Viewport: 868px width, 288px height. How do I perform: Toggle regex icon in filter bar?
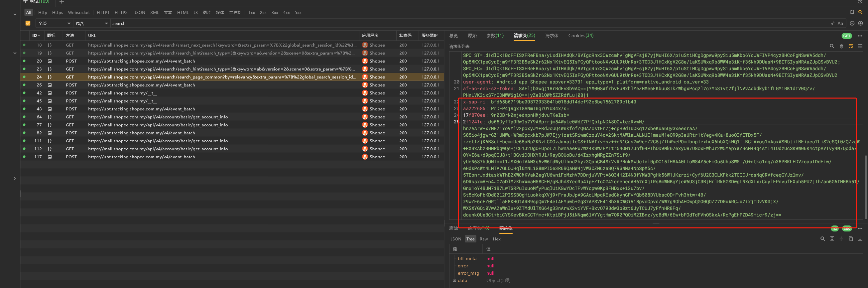[x=832, y=23]
